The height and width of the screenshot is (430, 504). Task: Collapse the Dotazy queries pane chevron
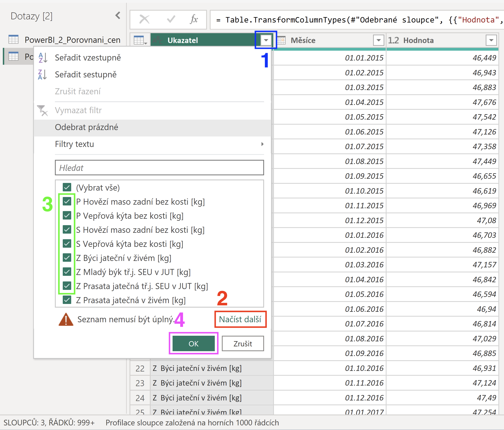118,15
